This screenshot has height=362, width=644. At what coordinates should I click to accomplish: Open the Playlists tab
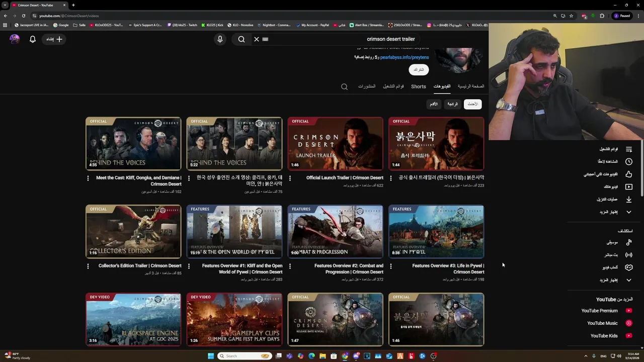click(393, 86)
